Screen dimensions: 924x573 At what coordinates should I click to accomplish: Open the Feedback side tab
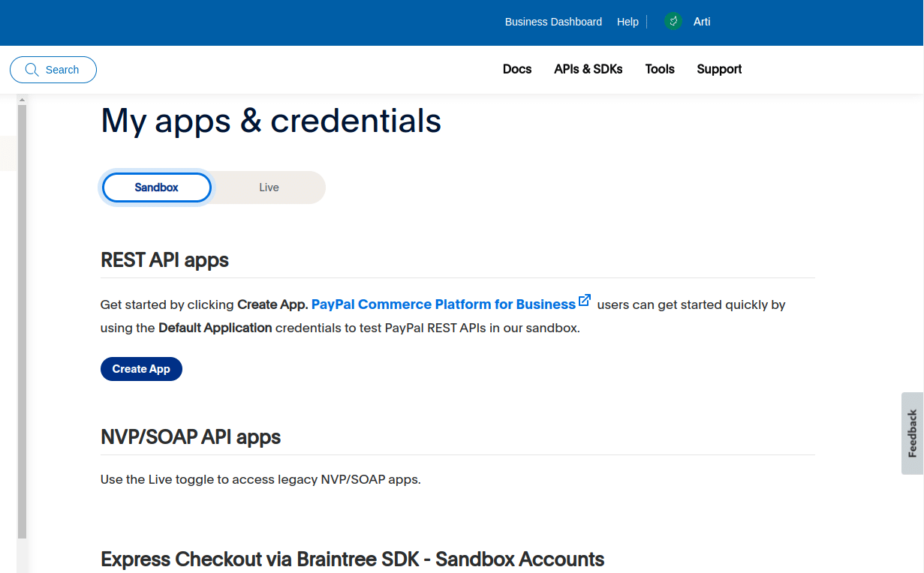pos(912,433)
